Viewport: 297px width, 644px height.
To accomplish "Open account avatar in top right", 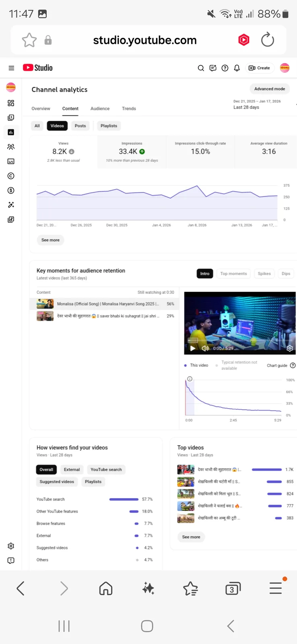I will click(x=285, y=68).
